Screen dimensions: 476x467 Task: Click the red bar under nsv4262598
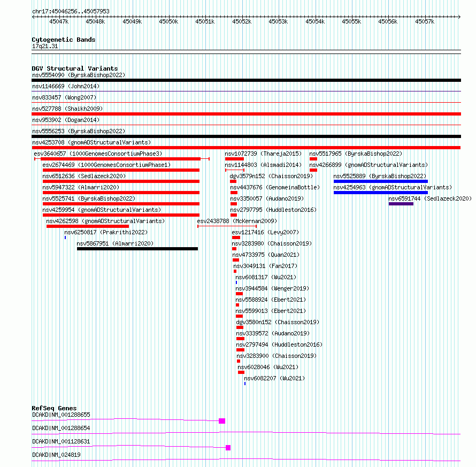click(88, 226)
